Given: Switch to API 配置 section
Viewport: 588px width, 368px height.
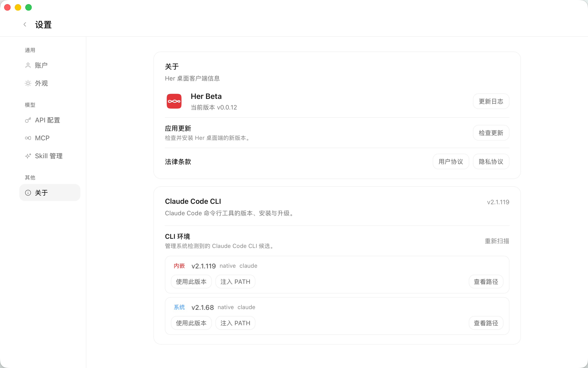Looking at the screenshot, I should tap(50, 120).
